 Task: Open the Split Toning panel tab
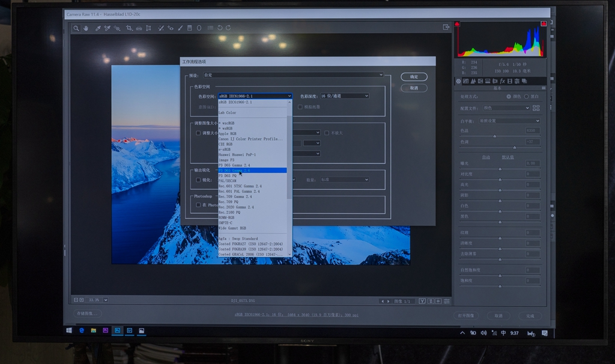point(488,81)
